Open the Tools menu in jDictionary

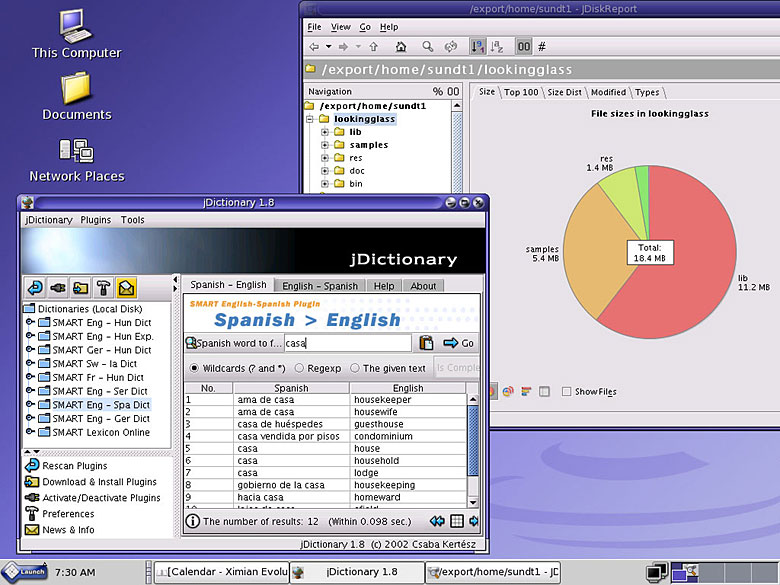(x=132, y=220)
